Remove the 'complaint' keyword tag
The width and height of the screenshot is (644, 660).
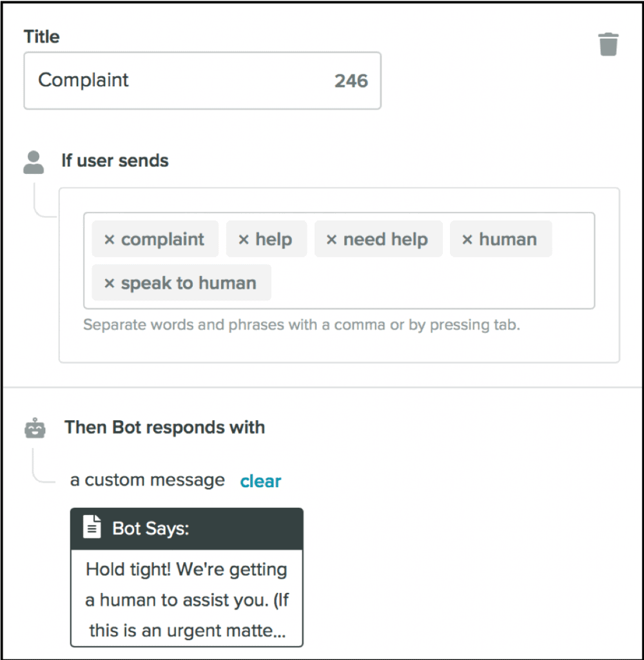coord(110,239)
